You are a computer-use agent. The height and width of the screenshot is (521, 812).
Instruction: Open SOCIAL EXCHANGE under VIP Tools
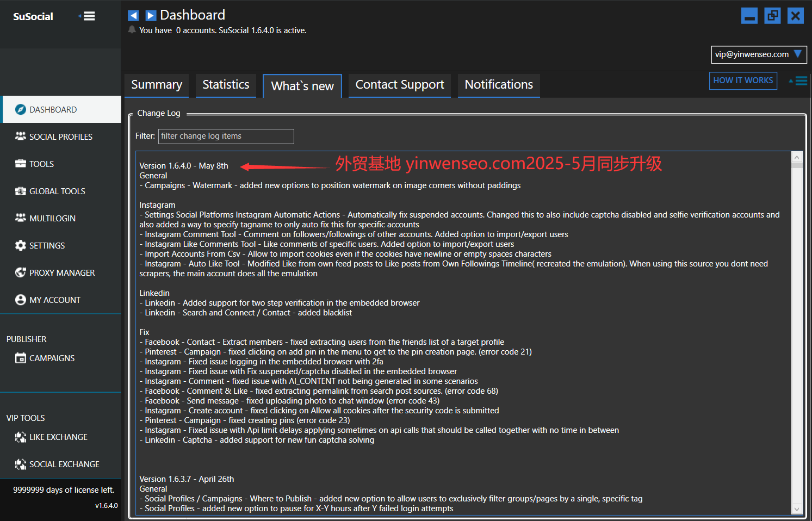[60, 464]
